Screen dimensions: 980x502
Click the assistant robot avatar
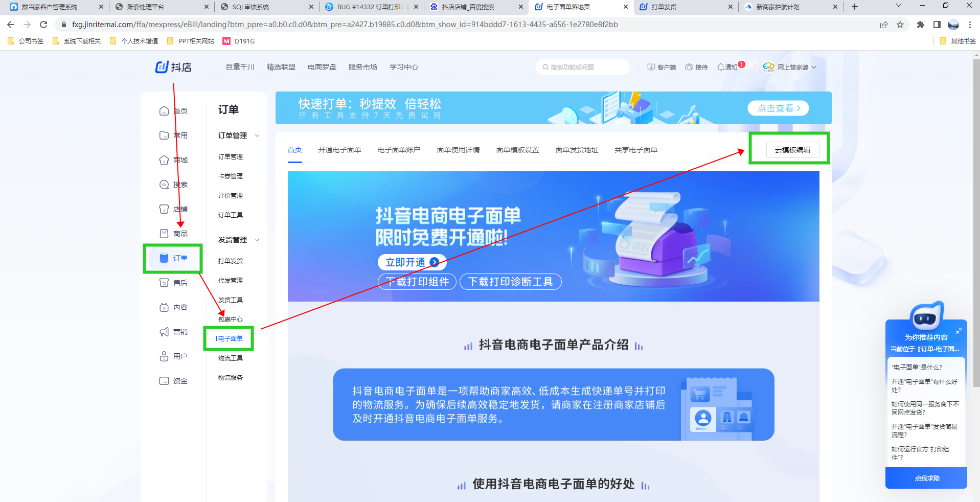coord(926,316)
